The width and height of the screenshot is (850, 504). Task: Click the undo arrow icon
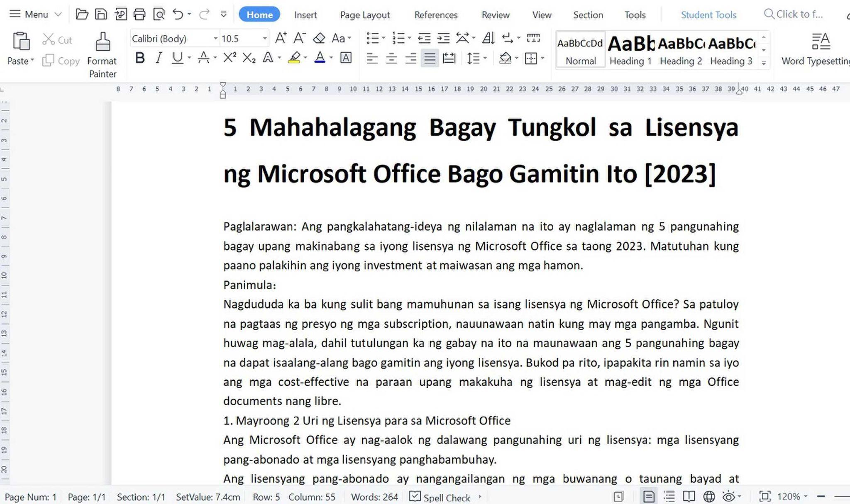pyautogui.click(x=178, y=15)
